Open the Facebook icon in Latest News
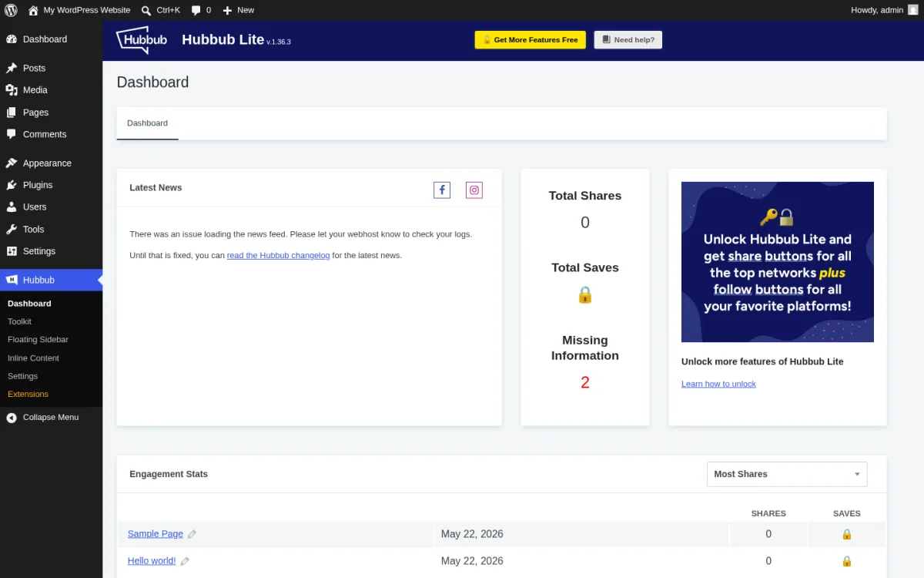This screenshot has height=578, width=924. pos(442,190)
